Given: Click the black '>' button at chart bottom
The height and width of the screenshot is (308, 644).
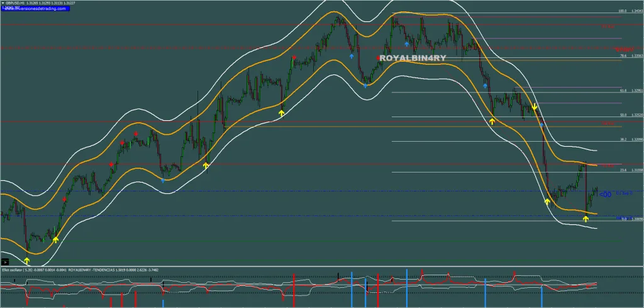Looking at the screenshot, I should (5, 261).
